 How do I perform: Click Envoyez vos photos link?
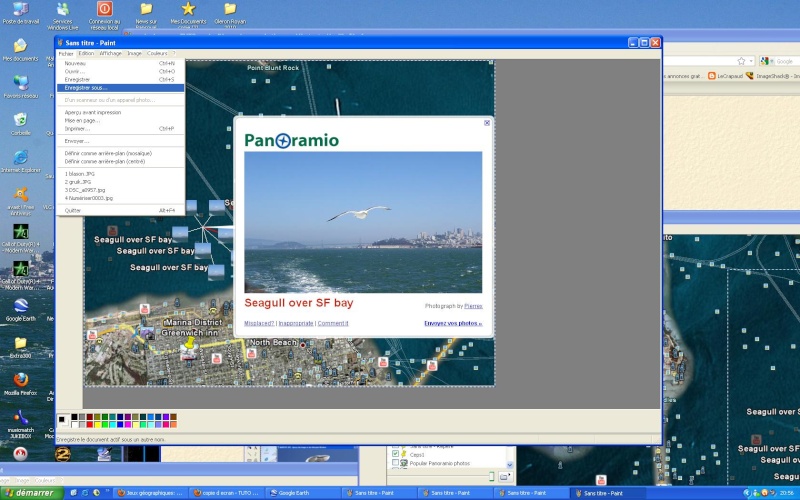tap(453, 323)
